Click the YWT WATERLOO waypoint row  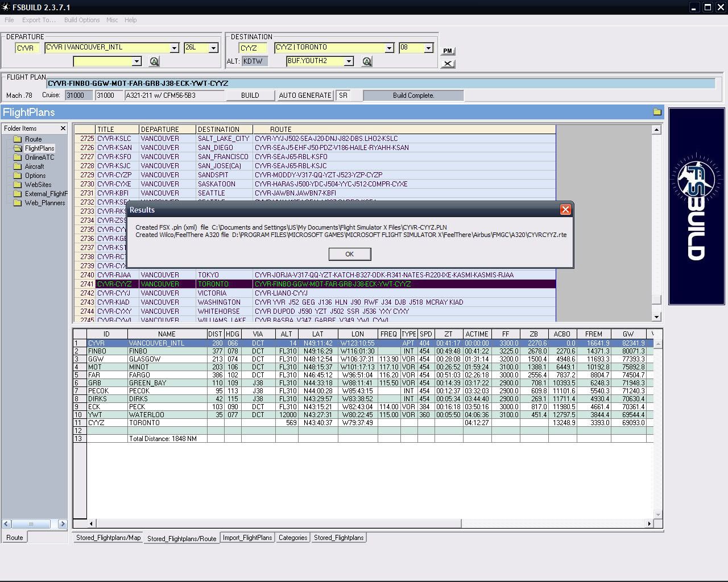[363, 415]
